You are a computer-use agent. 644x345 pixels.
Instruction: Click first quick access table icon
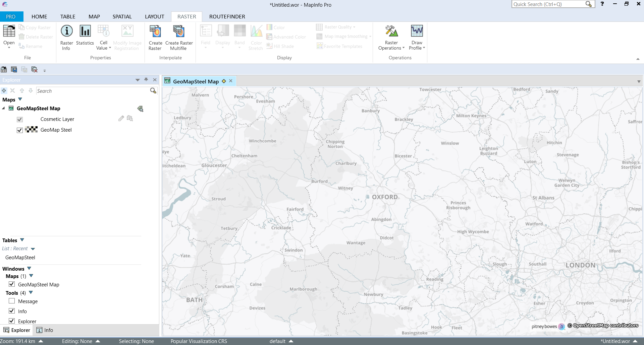(4, 69)
